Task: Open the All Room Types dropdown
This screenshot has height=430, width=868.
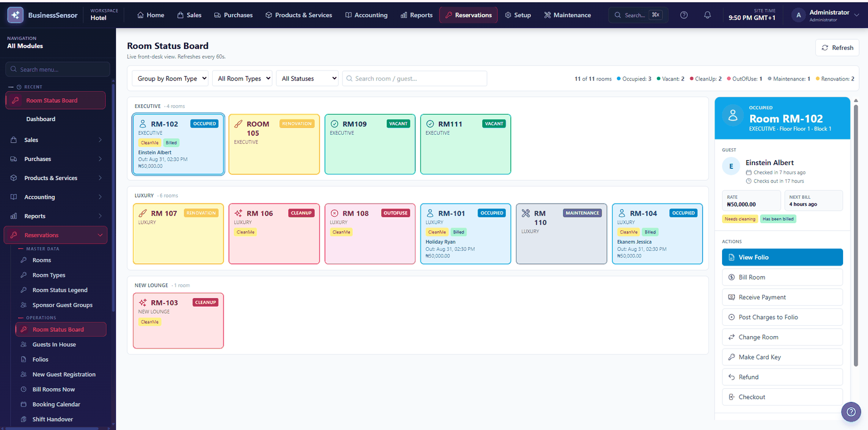Action: click(242, 79)
